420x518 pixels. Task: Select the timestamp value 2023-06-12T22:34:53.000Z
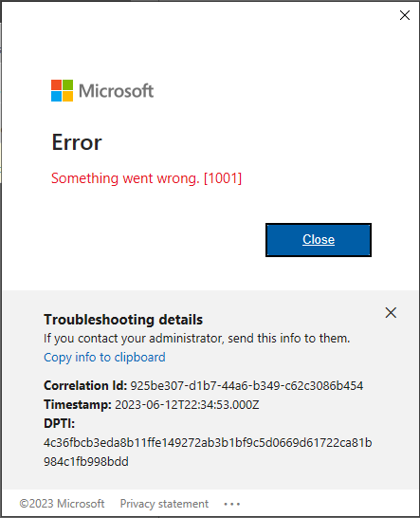pos(187,405)
